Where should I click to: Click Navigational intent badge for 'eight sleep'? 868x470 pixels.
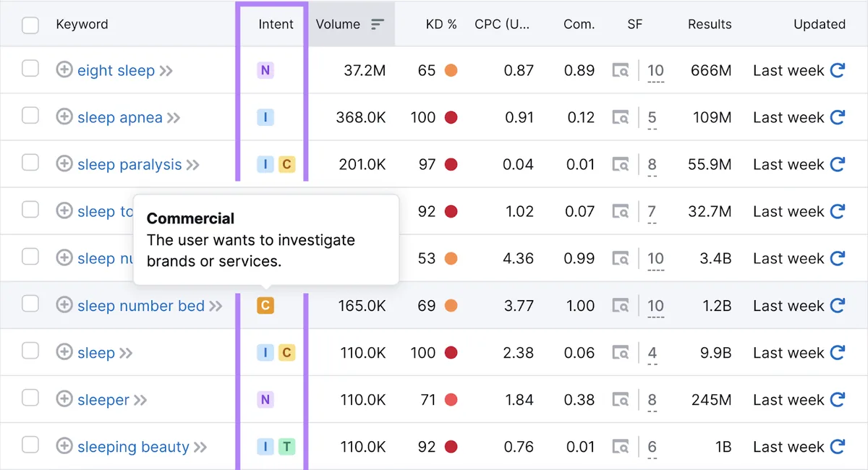[265, 70]
